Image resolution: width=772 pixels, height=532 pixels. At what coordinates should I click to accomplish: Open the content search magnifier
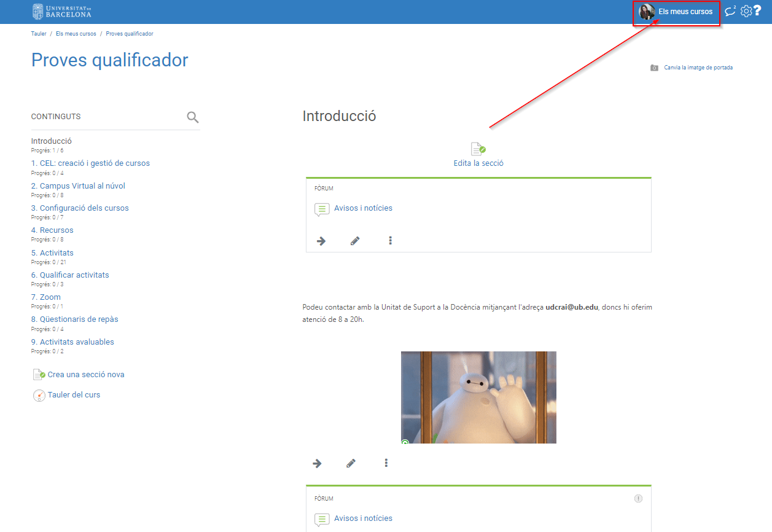pos(192,117)
